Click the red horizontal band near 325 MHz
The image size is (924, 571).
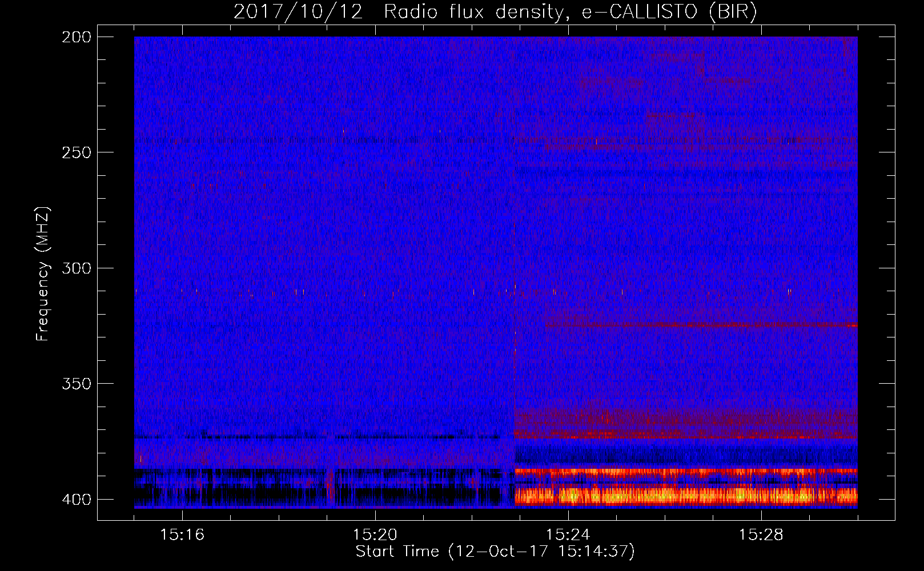coord(701,325)
